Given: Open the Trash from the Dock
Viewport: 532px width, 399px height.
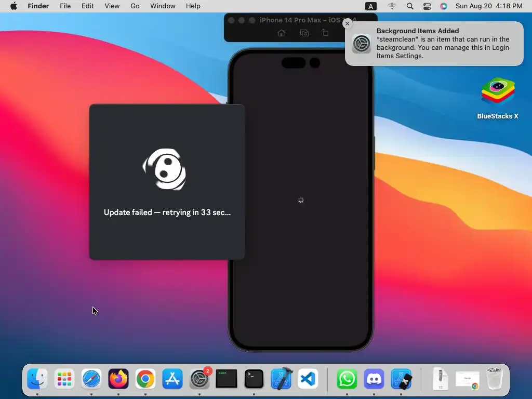Looking at the screenshot, I should tap(494, 379).
